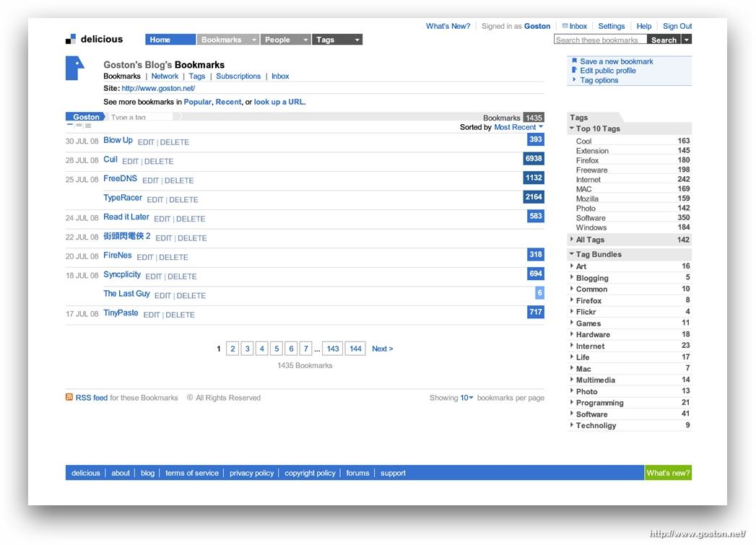Screen dimensions: 756x545
Task: Click the green What's new? footer button
Action: [x=668, y=473]
